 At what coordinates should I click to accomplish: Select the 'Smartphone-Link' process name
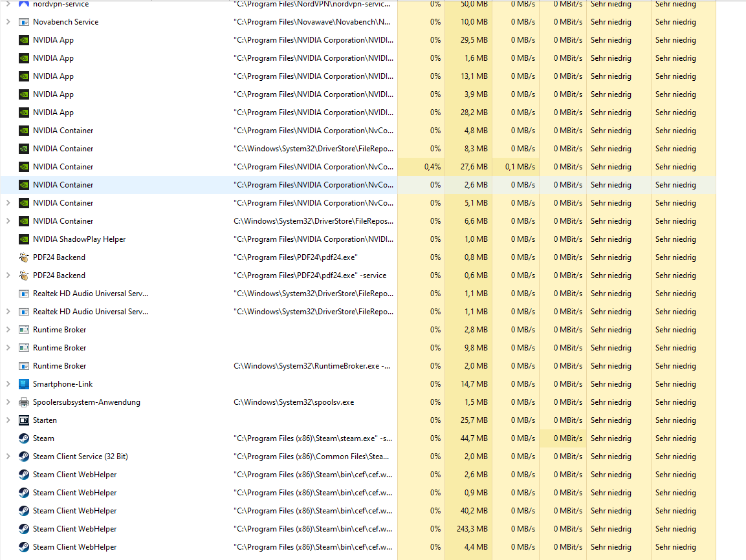(x=63, y=384)
